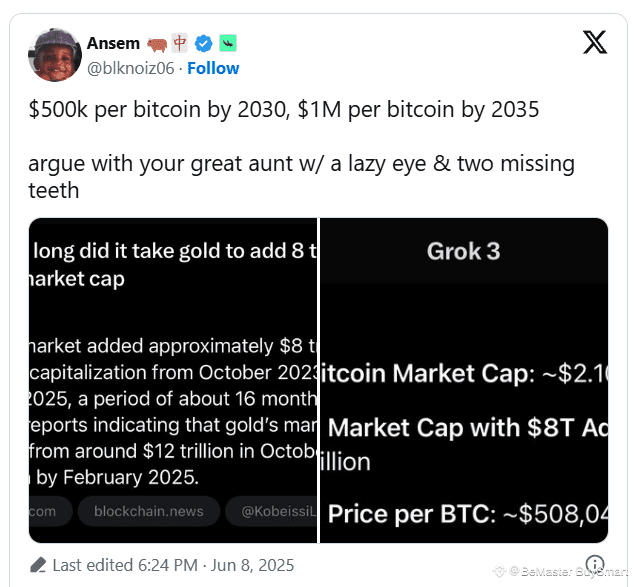Open the Ansem display name link
Viewport: 636px width, 587px height.
coord(114,43)
